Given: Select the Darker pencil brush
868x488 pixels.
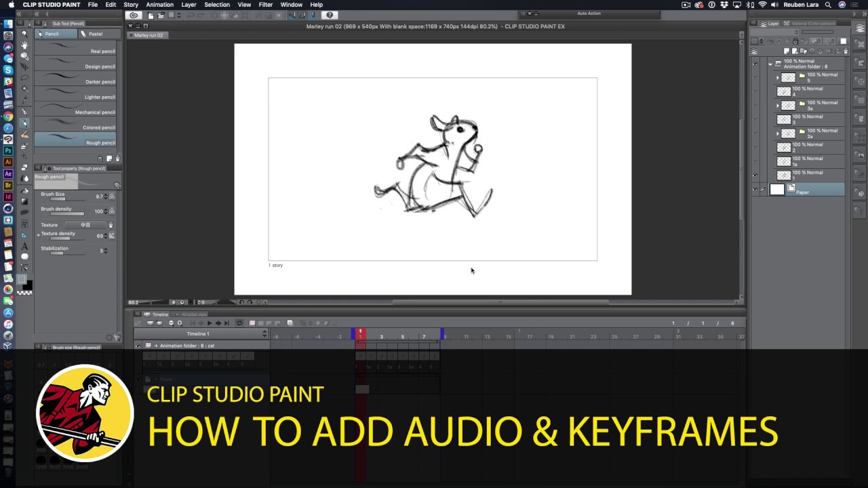Looking at the screenshot, I should (x=75, y=79).
